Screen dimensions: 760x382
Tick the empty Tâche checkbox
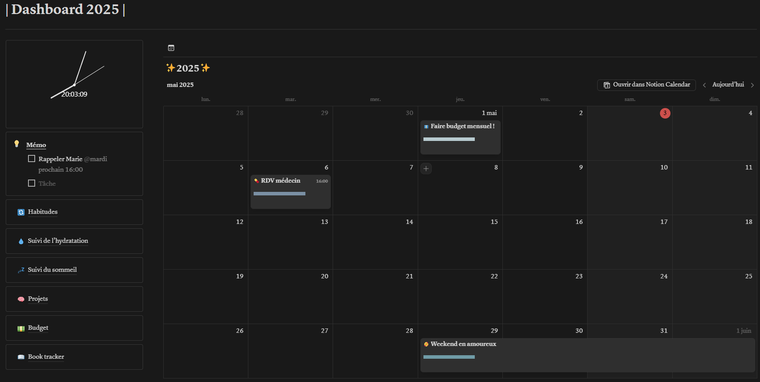(x=32, y=183)
